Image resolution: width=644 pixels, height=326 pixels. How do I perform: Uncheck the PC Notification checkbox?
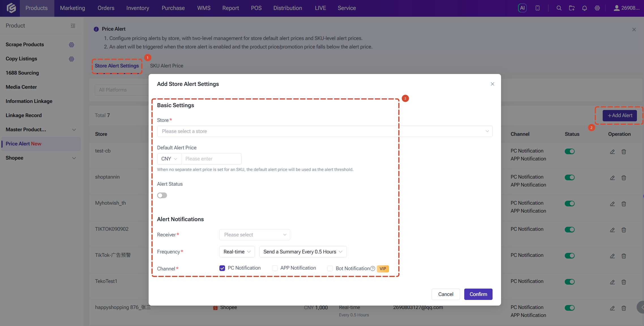[222, 268]
